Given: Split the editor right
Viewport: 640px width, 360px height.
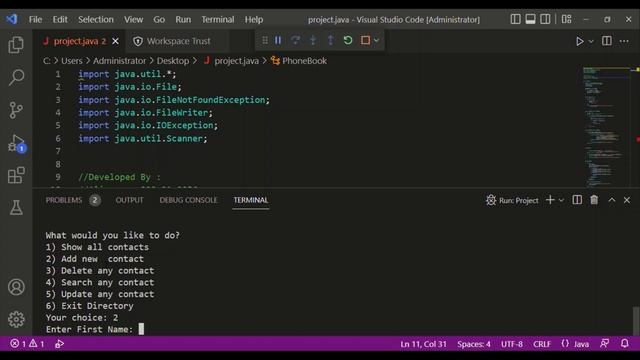Looking at the screenshot, I should (x=607, y=41).
